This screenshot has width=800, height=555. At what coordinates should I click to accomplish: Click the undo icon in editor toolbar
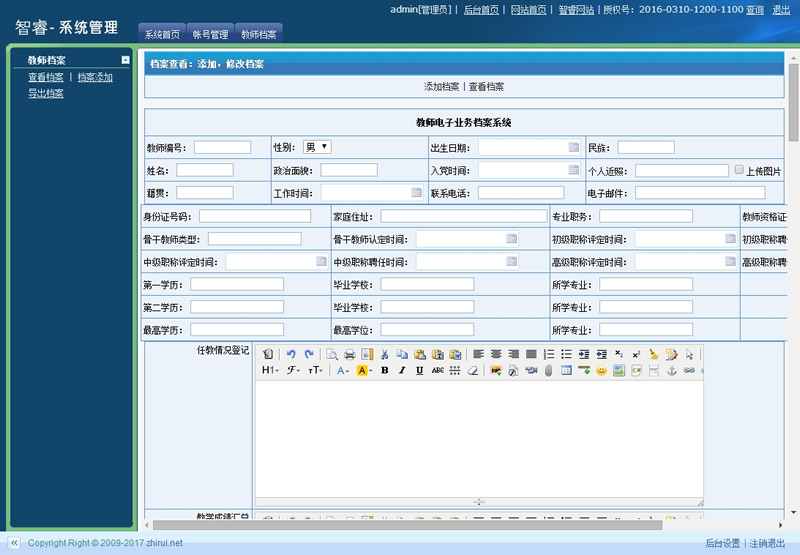tap(291, 354)
